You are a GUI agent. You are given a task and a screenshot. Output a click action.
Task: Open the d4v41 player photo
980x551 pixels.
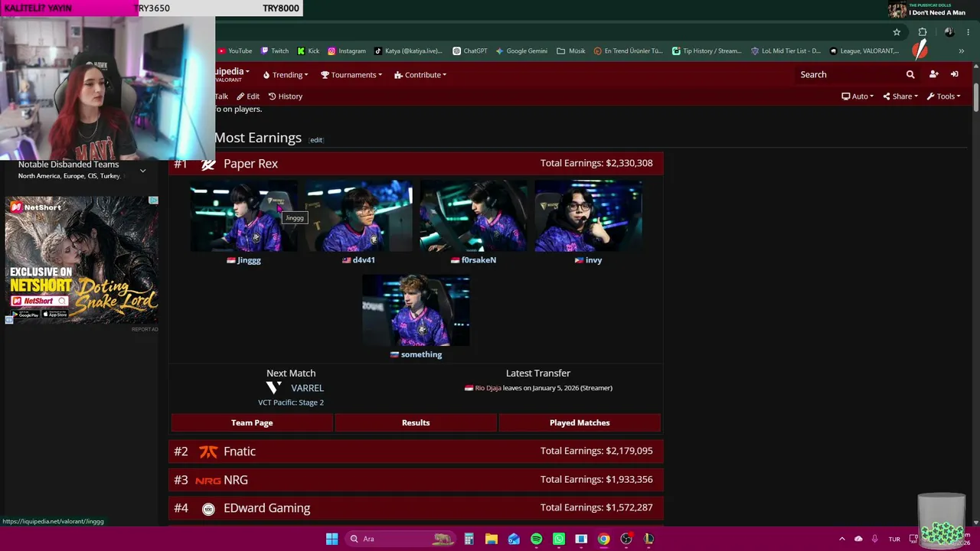(359, 216)
